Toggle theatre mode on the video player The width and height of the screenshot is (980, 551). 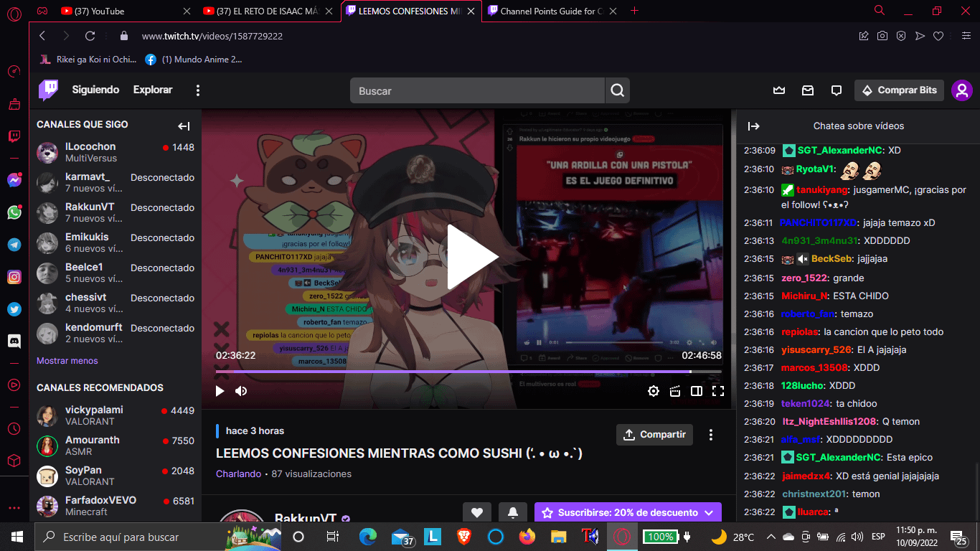pos(696,391)
